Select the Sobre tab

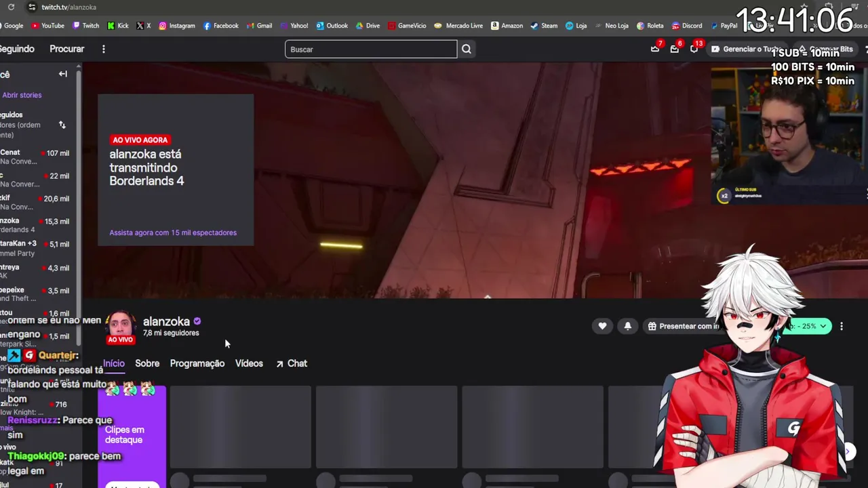tap(147, 363)
